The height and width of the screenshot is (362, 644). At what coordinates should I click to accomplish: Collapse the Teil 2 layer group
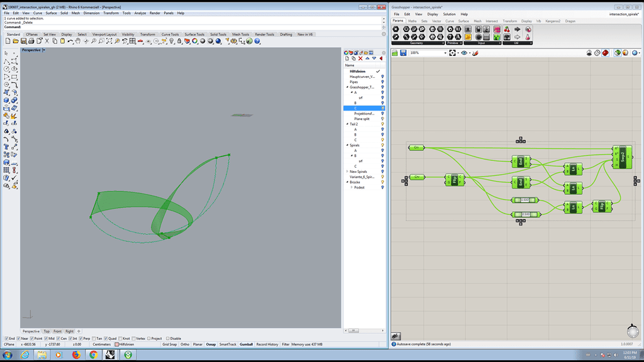(x=347, y=124)
